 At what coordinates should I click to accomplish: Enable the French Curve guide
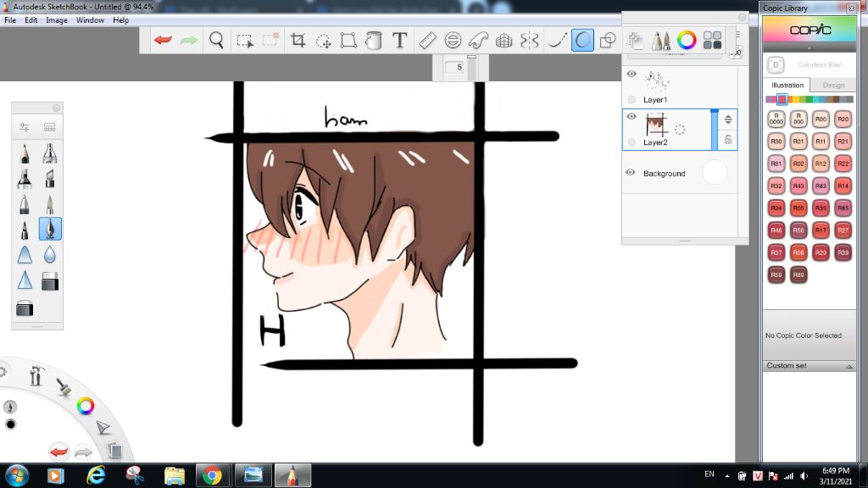tap(478, 41)
